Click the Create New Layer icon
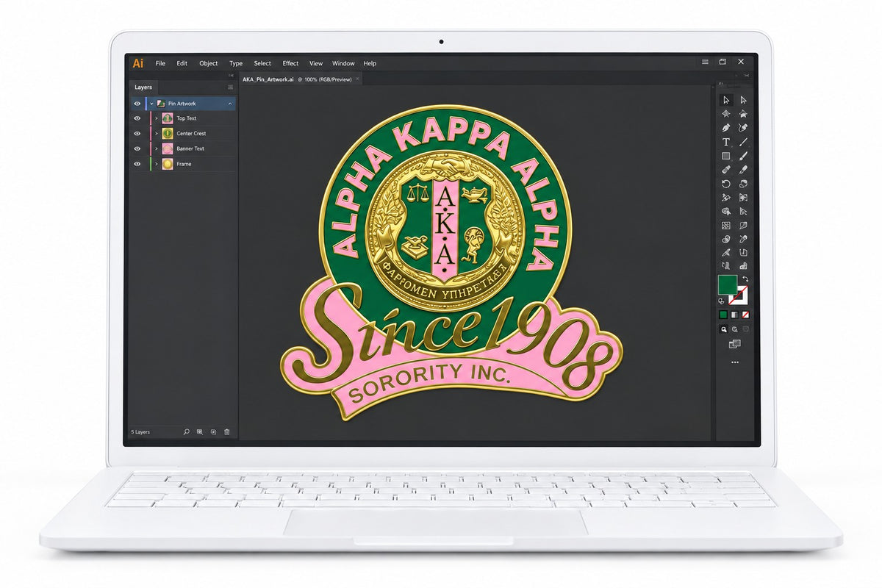This screenshot has width=882, height=588. pyautogui.click(x=213, y=432)
